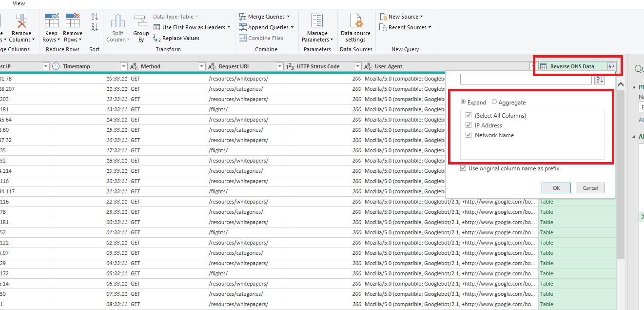This screenshot has height=310, width=644.
Task: Disable Use original column name as prefix
Action: pos(463,167)
